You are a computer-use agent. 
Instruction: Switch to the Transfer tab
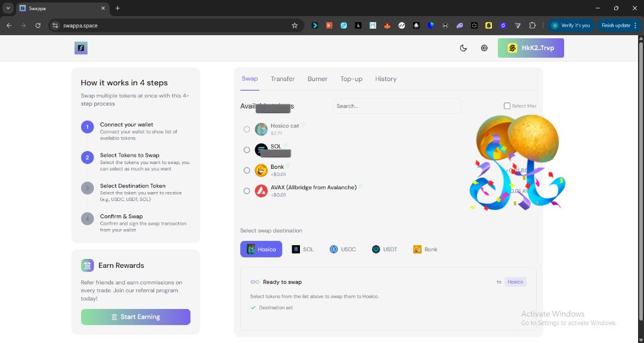[283, 79]
